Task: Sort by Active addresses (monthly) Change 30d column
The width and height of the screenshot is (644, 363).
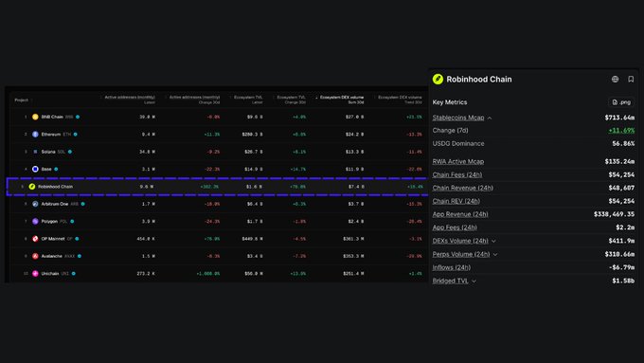Action: coord(194,100)
